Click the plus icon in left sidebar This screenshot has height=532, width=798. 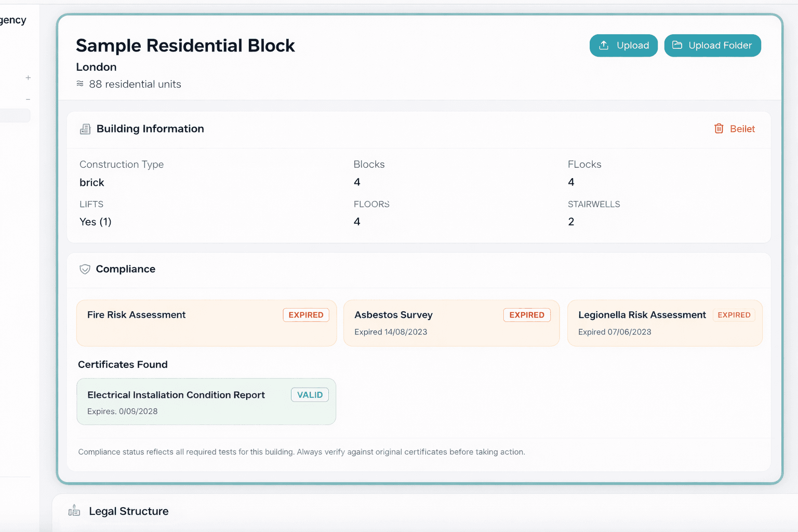click(x=28, y=78)
